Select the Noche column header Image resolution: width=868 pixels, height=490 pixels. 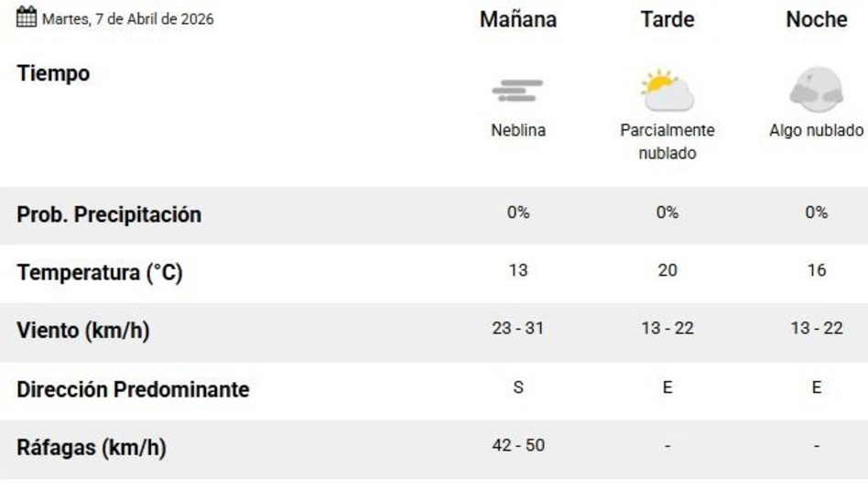816,19
